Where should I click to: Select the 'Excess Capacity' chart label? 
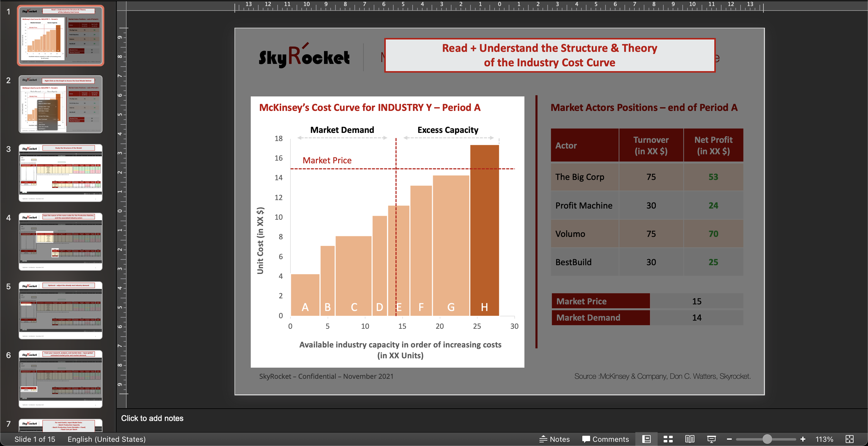pos(448,130)
